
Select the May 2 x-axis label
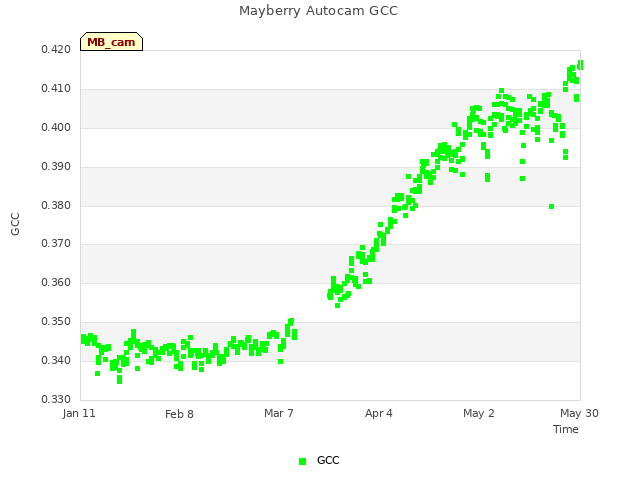pos(479,413)
